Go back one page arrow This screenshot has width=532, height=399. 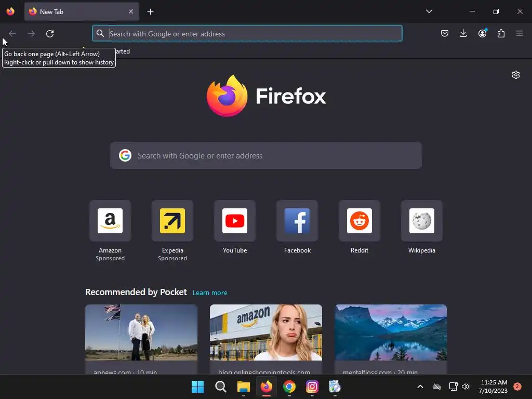[12, 34]
